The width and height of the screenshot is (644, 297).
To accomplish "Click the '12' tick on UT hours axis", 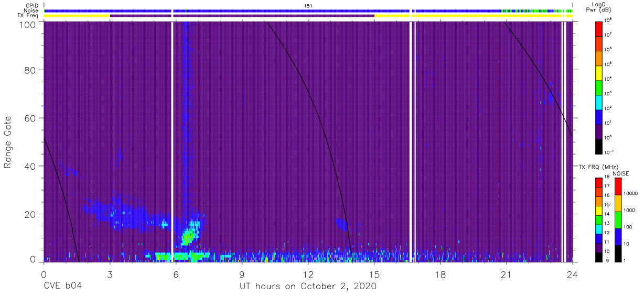I will [308, 274].
